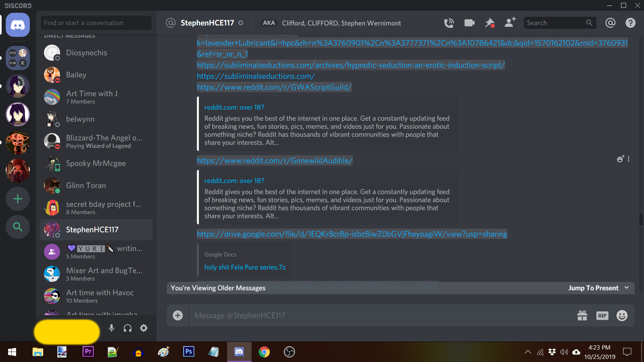Select the StephenHCE117 conversation in list
The width and height of the screenshot is (644, 362).
pyautogui.click(x=96, y=230)
